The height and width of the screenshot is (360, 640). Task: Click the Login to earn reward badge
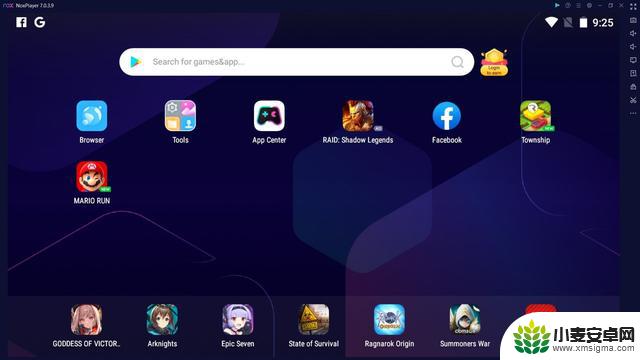coord(494,62)
